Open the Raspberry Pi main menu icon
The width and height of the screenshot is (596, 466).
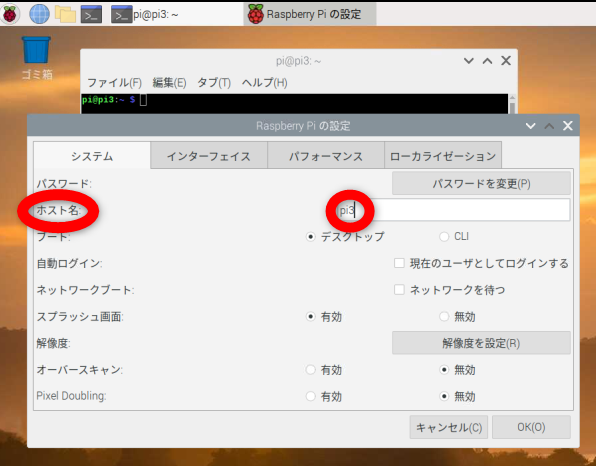click(10, 14)
